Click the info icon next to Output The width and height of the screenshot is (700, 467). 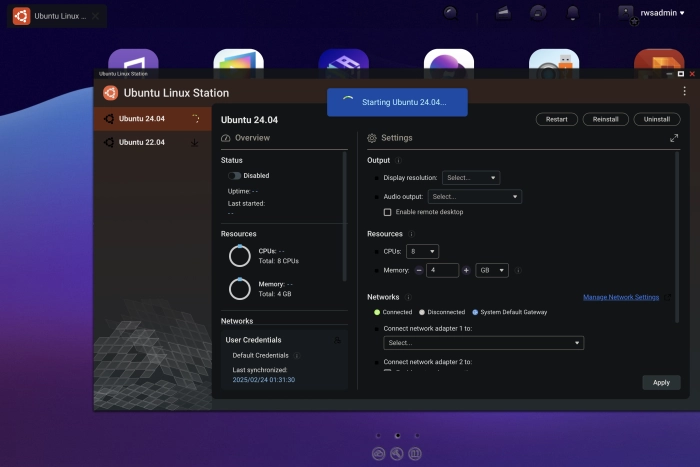coord(398,160)
